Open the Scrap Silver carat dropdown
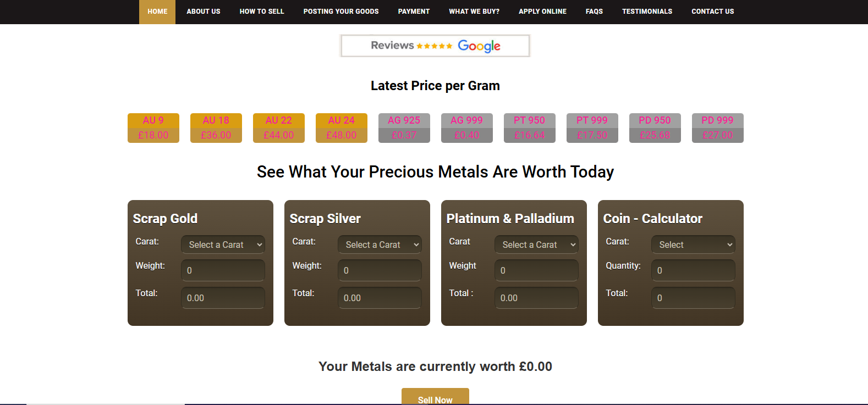Viewport: 868px width, 405px height. click(x=380, y=245)
